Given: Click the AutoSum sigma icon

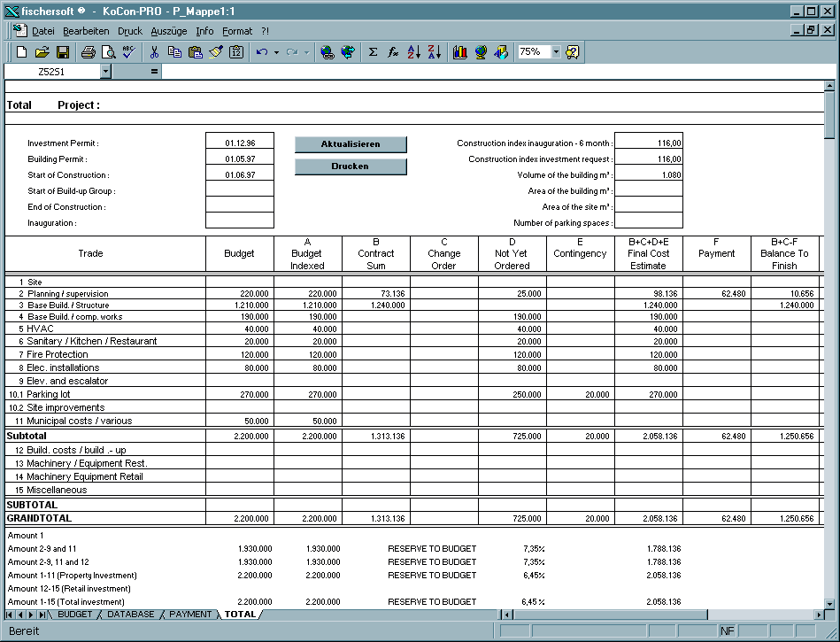Looking at the screenshot, I should [x=373, y=52].
